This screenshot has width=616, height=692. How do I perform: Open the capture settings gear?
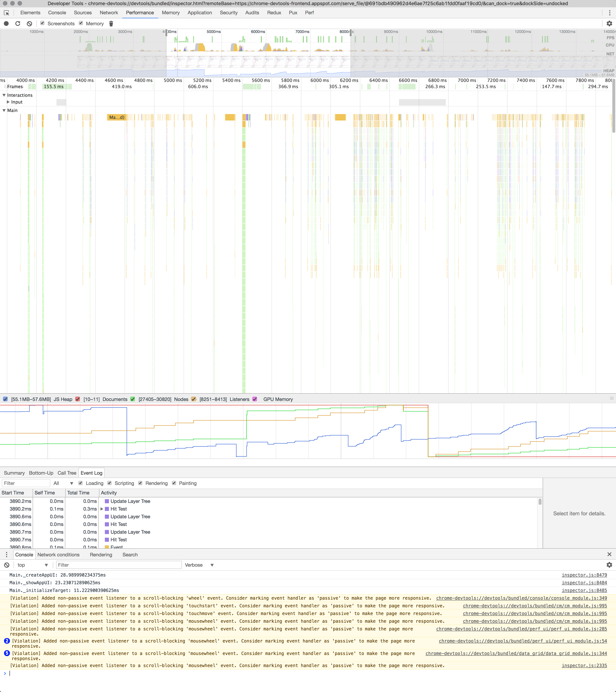tap(609, 23)
